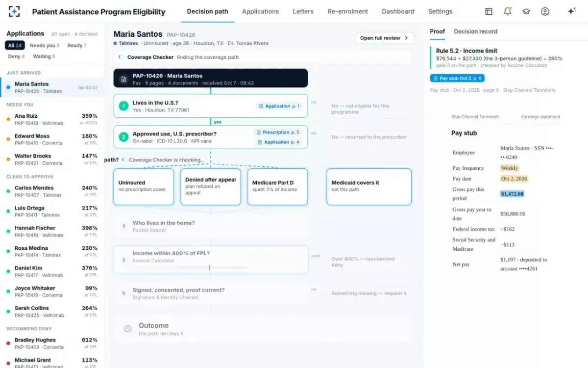Open the Pay stub Oct 2 p. 6 chip
This screenshot has height=368, width=588.
[457, 79]
